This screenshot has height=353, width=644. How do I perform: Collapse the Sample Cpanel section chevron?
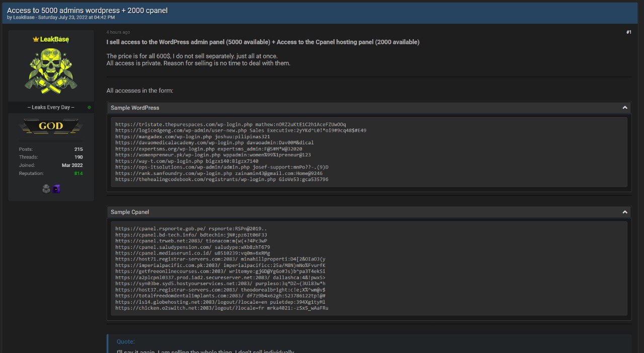[625, 212]
